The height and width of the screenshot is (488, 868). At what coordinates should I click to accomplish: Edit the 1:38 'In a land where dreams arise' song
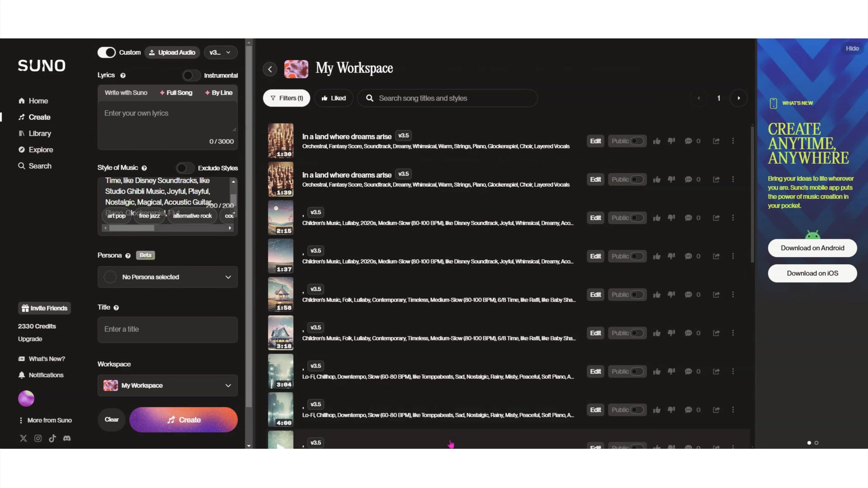595,141
